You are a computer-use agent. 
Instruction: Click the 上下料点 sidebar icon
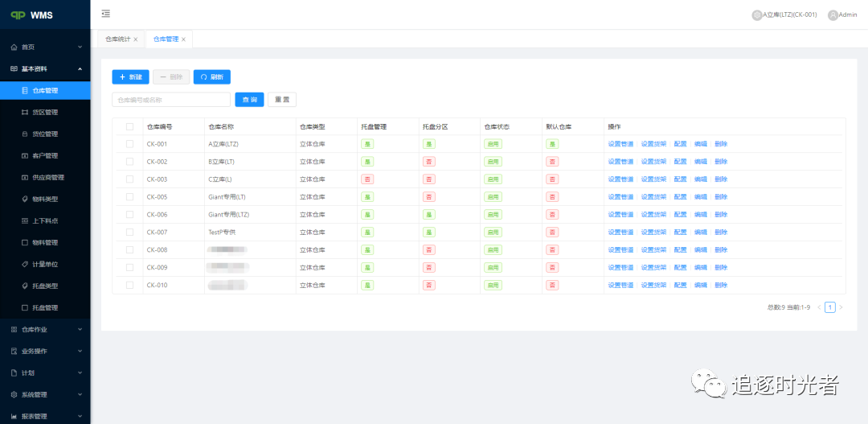click(x=24, y=220)
